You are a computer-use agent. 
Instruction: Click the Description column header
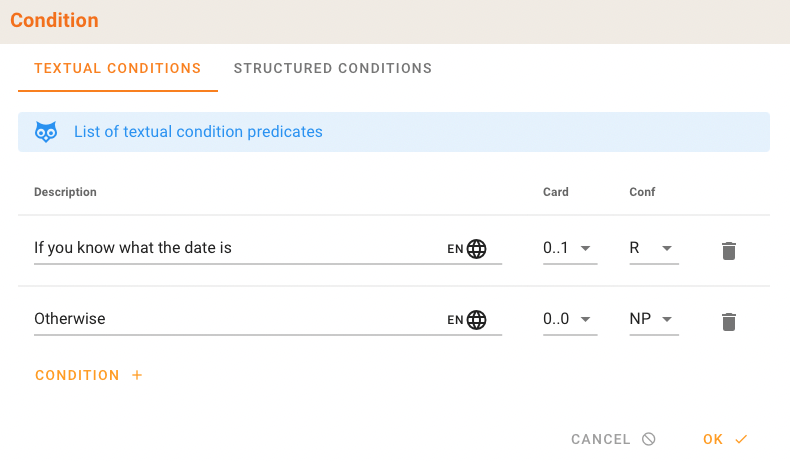(x=65, y=192)
